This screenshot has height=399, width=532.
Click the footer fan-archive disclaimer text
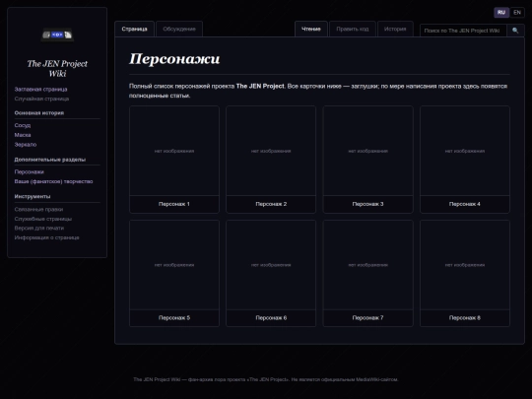coord(266,379)
